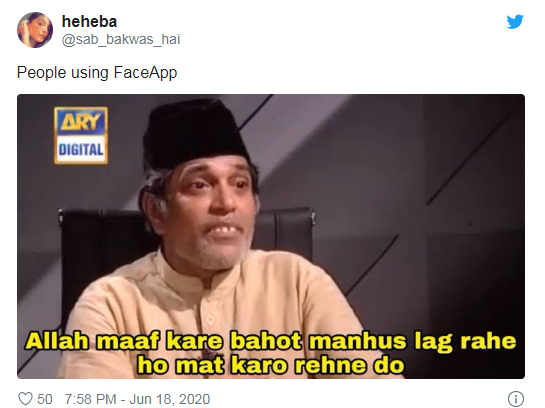545x408 pixels.
Task: Click the DIGITAL label of the channel watermark
Action: (81, 150)
